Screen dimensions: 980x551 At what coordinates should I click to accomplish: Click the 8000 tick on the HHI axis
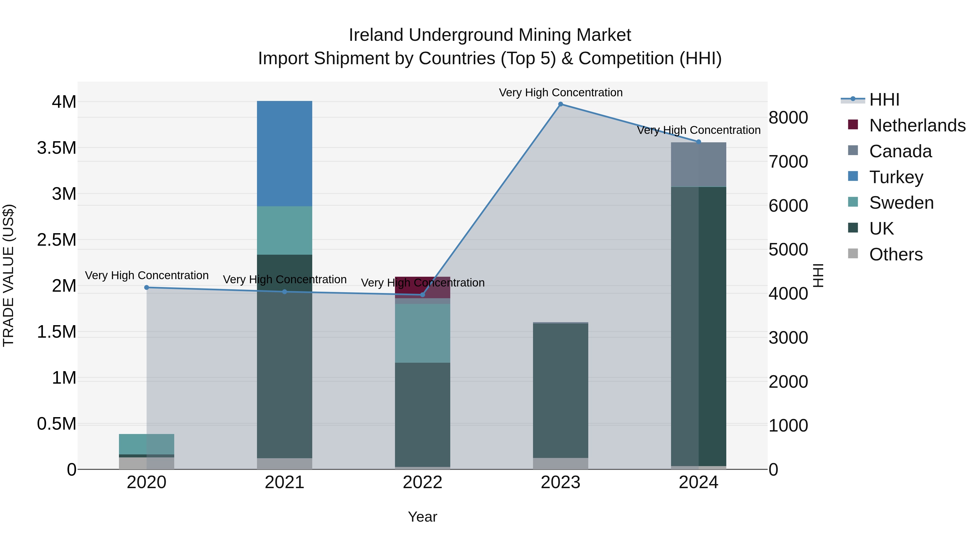pyautogui.click(x=788, y=118)
